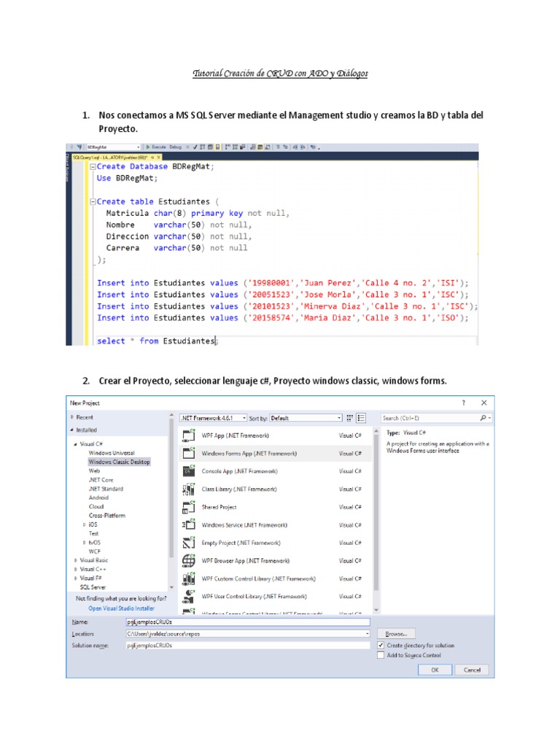Click the template list vertical scrollbar
Screen dimensions: 560x747
(x=376, y=521)
